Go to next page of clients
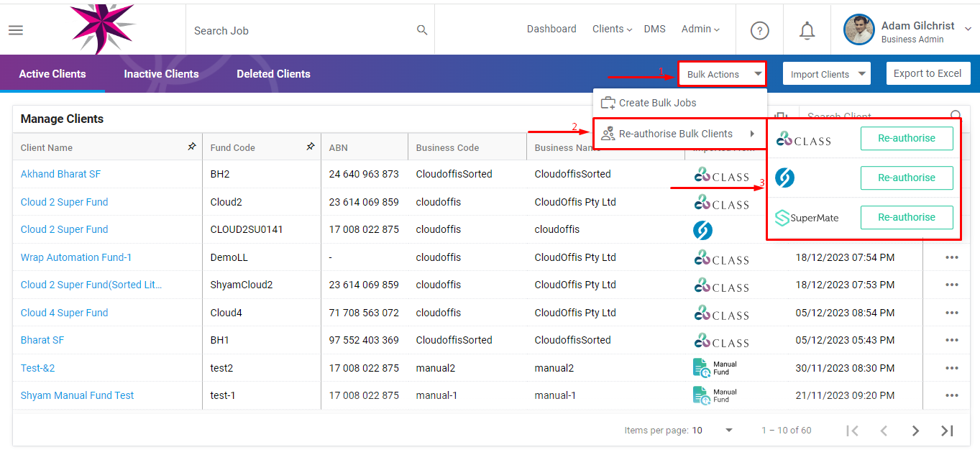Image resolution: width=980 pixels, height=455 pixels. 915,431
